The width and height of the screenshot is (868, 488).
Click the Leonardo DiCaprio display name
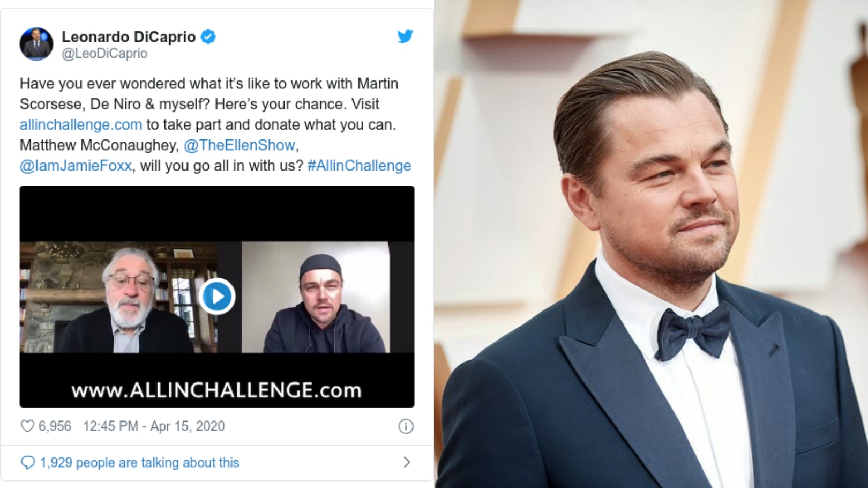pyautogui.click(x=129, y=36)
